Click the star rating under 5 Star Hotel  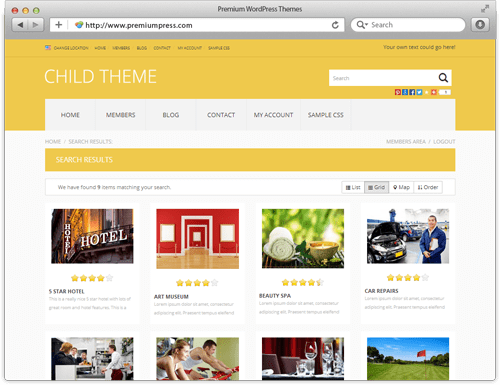click(x=92, y=278)
